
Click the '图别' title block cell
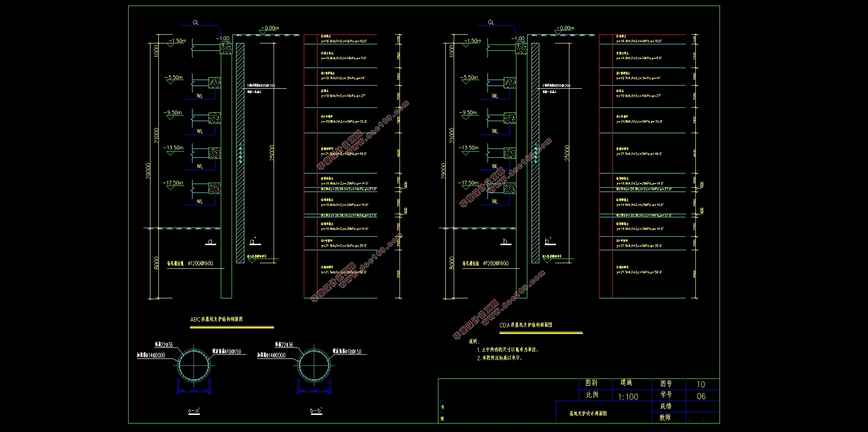click(x=592, y=383)
